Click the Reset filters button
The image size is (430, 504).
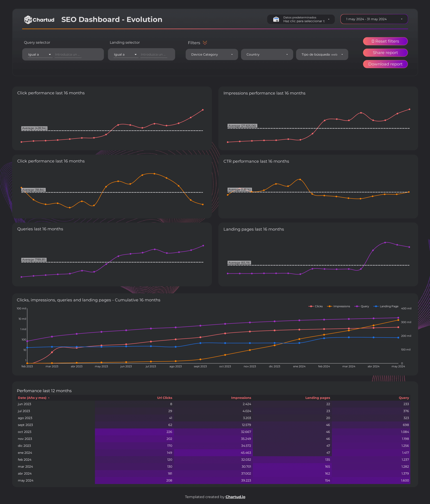pyautogui.click(x=385, y=41)
